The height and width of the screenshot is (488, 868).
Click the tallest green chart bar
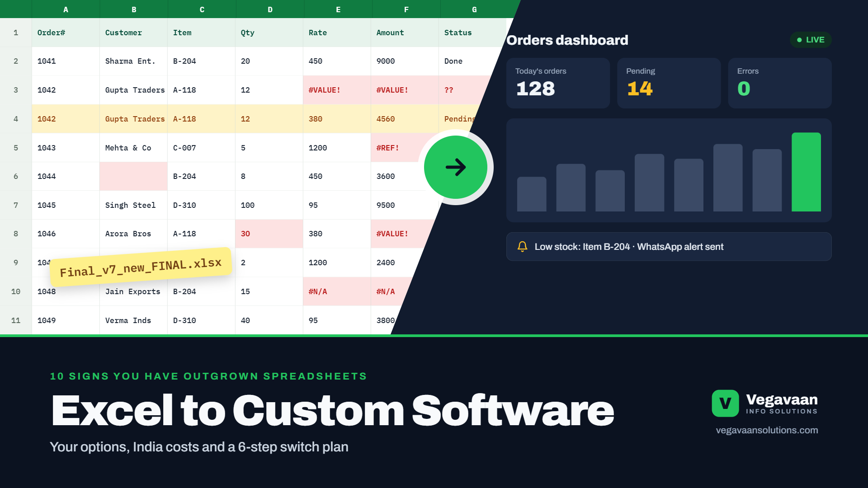point(806,172)
